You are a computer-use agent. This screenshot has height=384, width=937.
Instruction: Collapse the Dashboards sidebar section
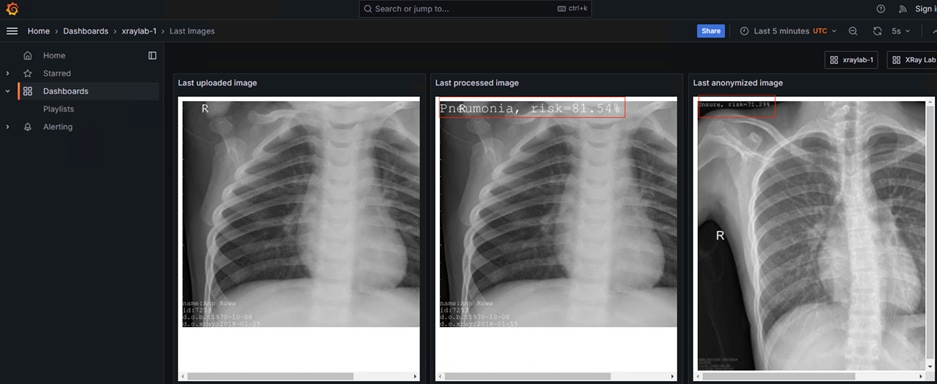(7, 91)
